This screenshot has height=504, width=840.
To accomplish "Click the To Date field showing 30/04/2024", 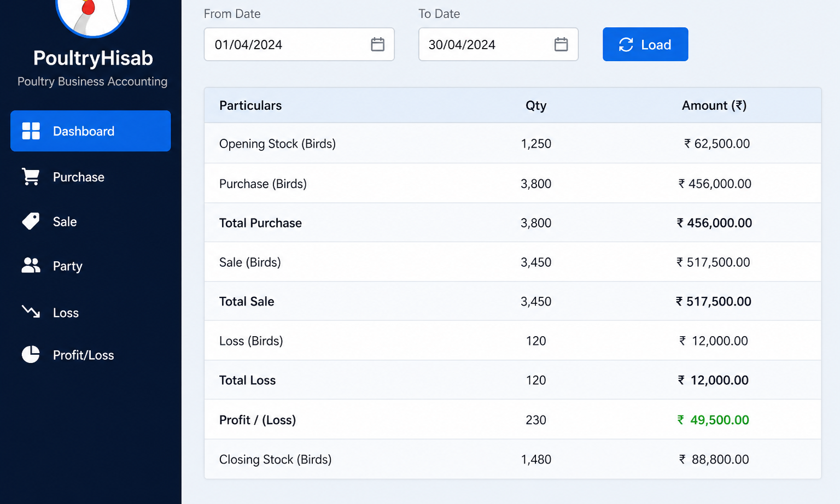I will [498, 44].
